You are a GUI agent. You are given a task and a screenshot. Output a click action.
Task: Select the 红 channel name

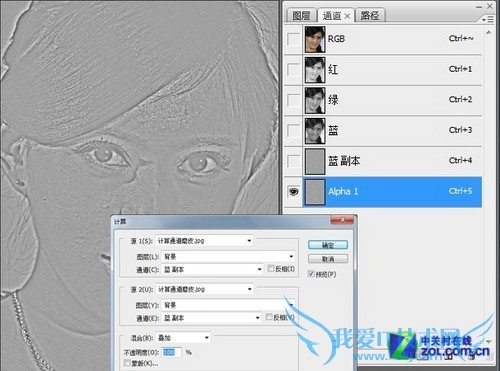(333, 69)
